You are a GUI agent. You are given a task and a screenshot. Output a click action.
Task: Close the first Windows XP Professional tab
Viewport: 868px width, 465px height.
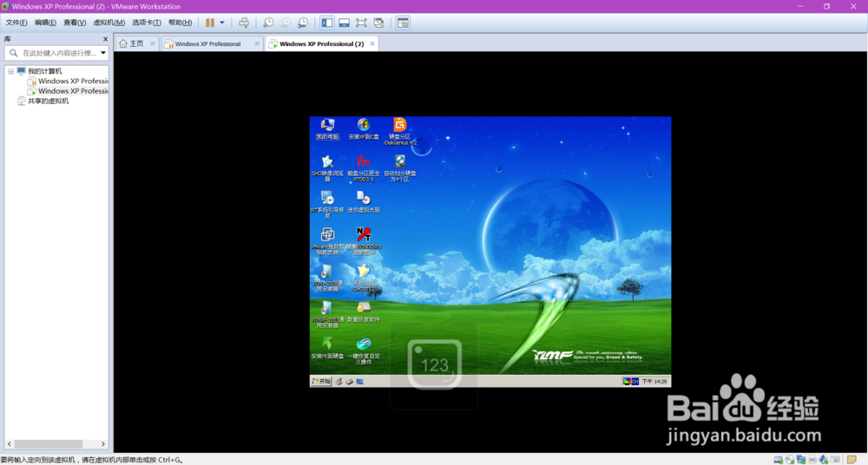[257, 43]
